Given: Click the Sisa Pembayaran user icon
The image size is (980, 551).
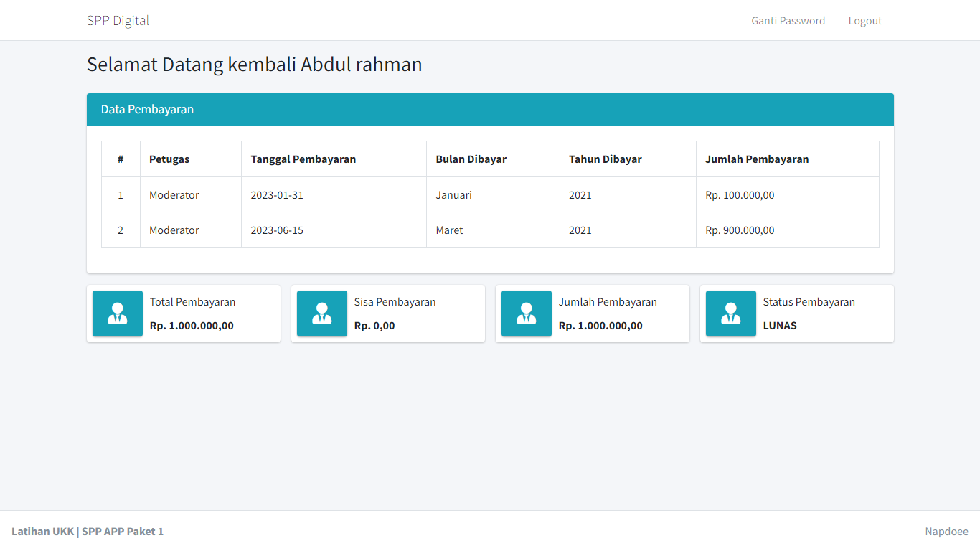Looking at the screenshot, I should point(322,314).
